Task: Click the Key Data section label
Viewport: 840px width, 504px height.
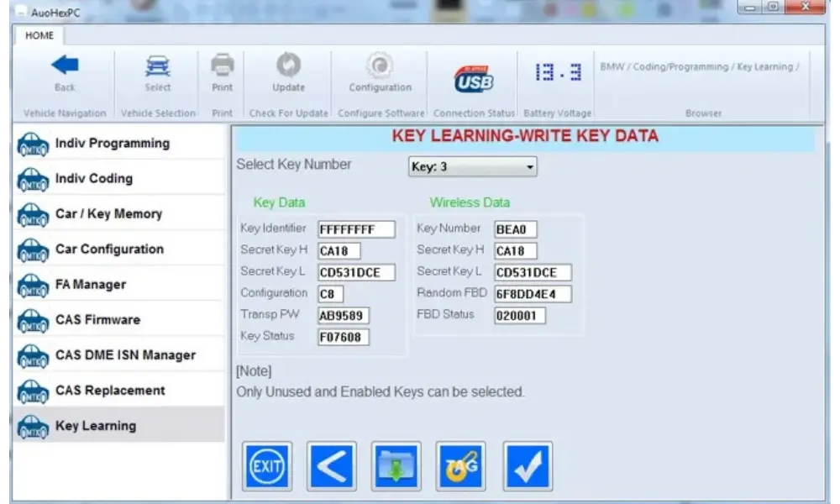Action: point(279,202)
